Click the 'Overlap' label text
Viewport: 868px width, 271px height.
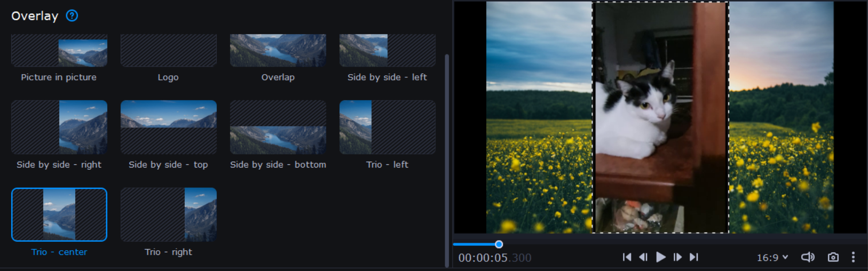point(278,77)
